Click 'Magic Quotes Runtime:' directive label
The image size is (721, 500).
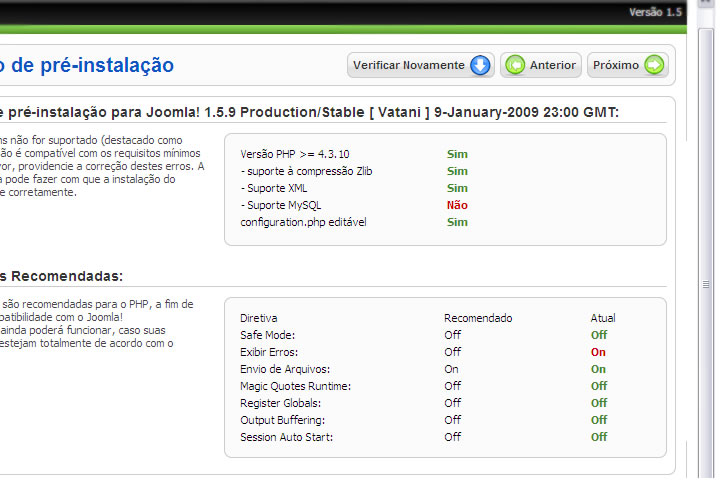[x=295, y=386]
